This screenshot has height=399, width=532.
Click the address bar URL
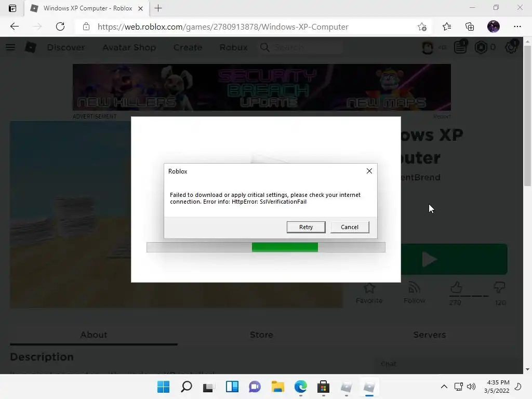(x=223, y=27)
